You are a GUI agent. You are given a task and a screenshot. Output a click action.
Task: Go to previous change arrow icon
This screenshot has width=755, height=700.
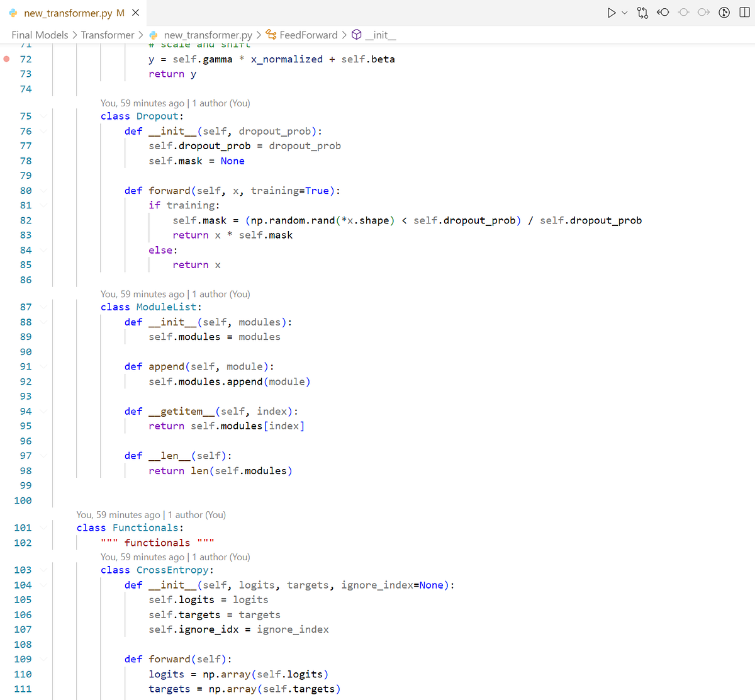click(663, 13)
